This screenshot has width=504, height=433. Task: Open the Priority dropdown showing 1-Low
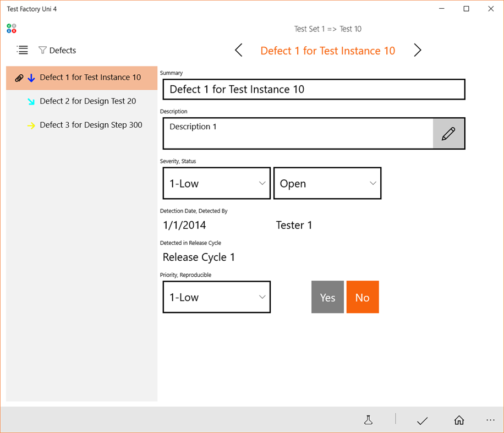(216, 297)
